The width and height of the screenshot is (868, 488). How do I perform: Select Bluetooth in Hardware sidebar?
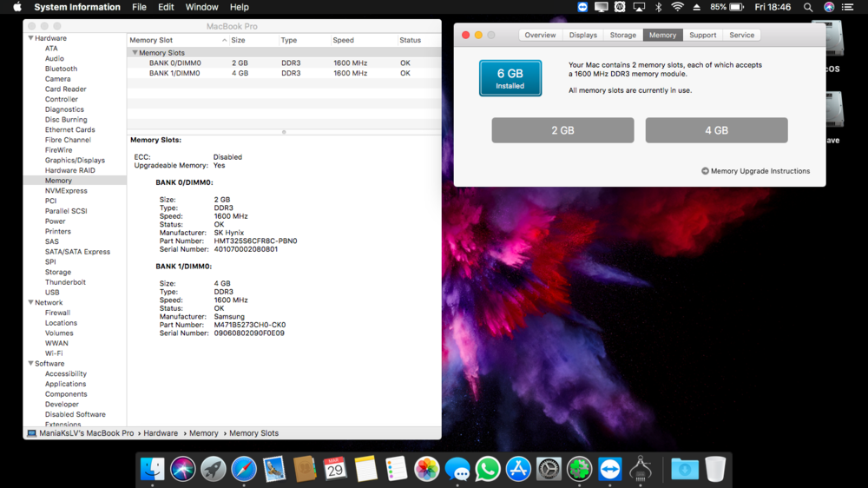coord(61,69)
